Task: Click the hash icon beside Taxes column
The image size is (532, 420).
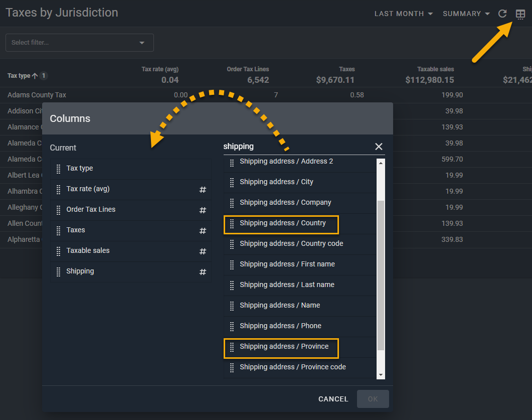Action: [x=203, y=231]
